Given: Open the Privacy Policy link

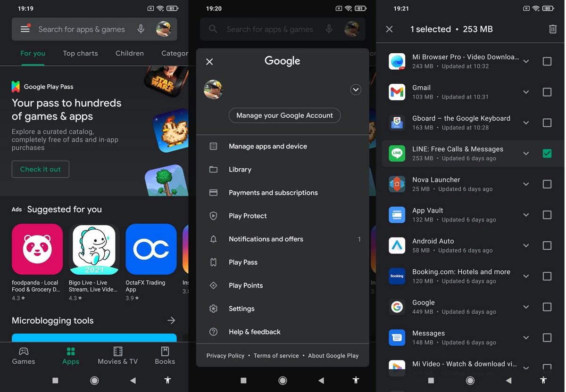Looking at the screenshot, I should (225, 356).
